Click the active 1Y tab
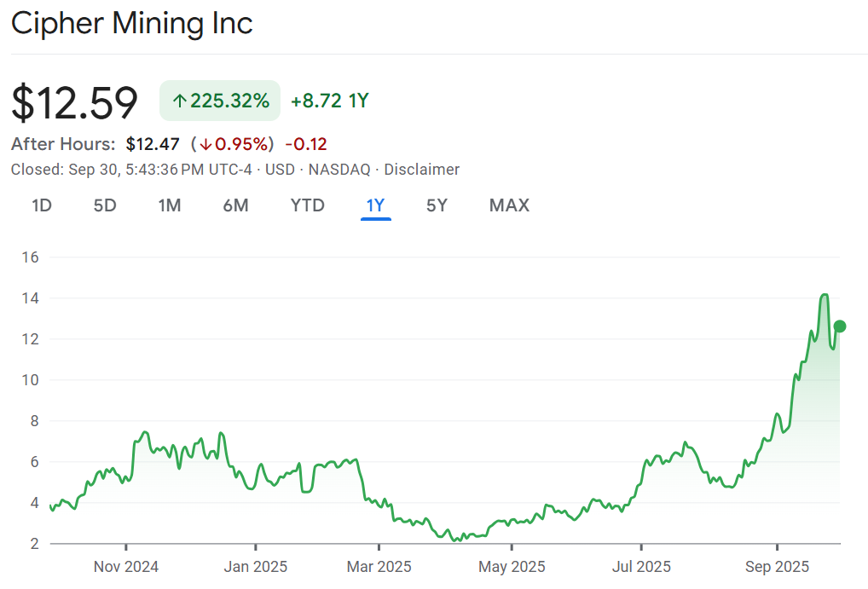Viewport: 868px width, 589px height. click(375, 205)
